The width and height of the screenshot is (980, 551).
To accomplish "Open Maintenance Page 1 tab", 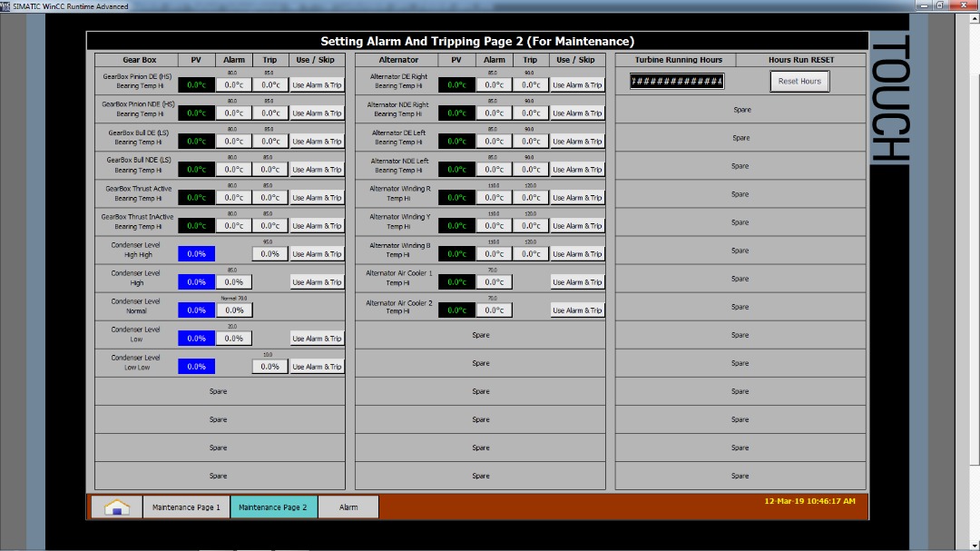I will coord(186,507).
